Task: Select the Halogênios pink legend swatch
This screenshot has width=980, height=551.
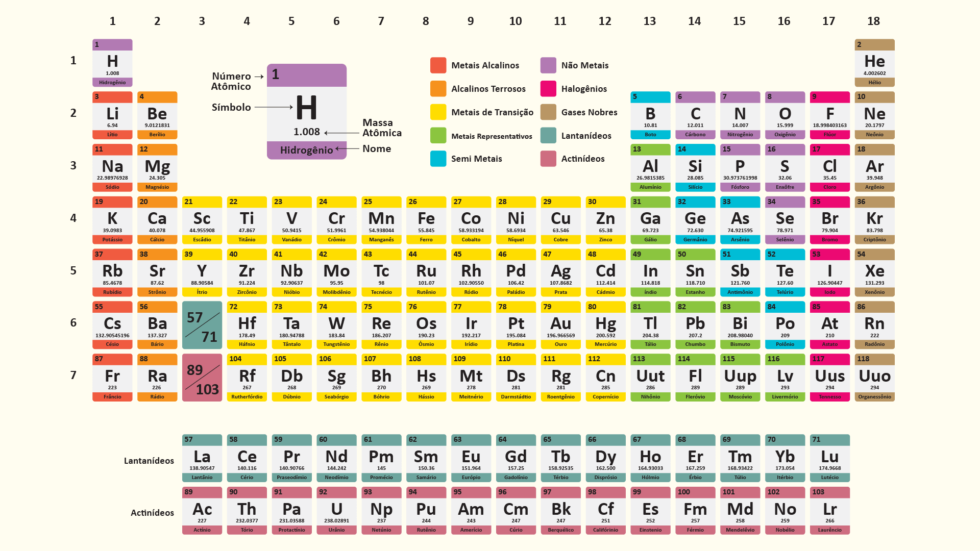Action: tap(548, 89)
